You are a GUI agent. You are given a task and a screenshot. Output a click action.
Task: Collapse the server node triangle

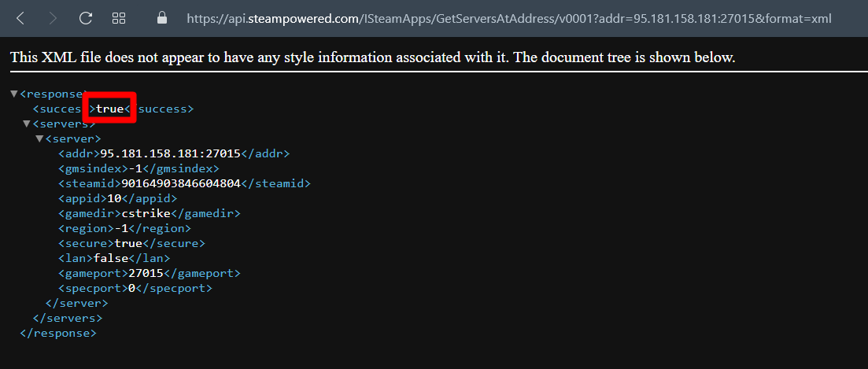(x=39, y=138)
